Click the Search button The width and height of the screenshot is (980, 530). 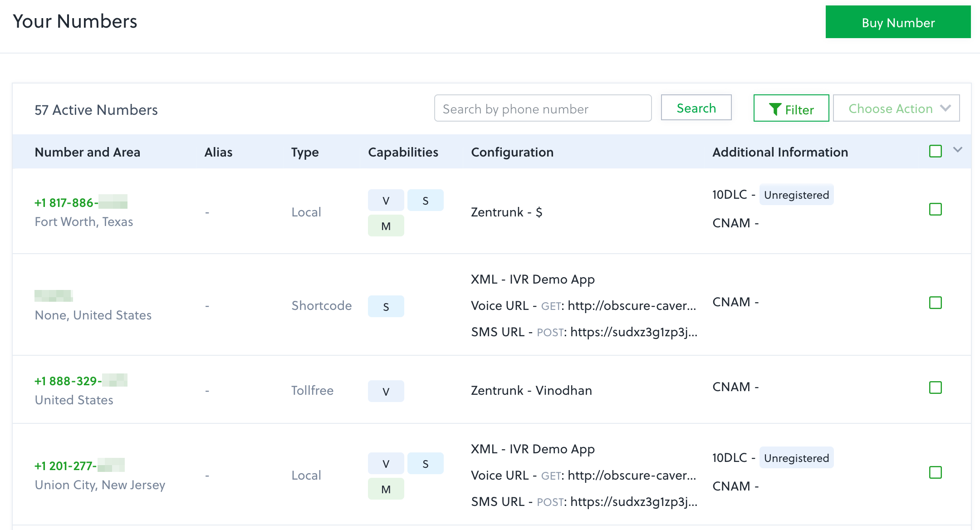point(696,108)
